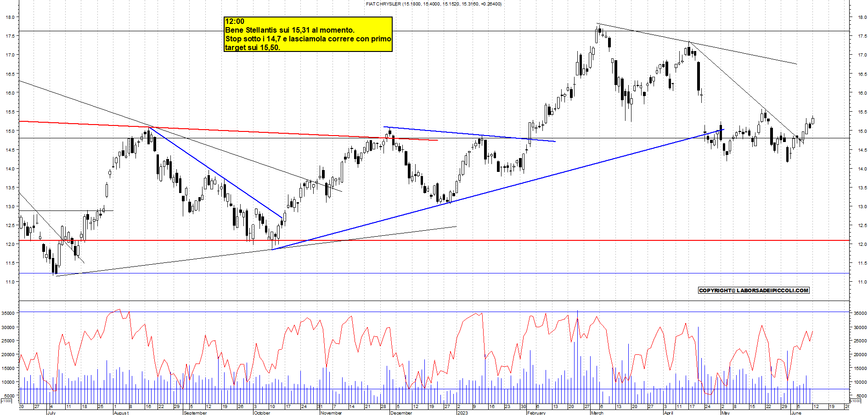Image resolution: width=868 pixels, height=415 pixels.
Task: Click the 2023 year label on time axis
Action: point(462,413)
